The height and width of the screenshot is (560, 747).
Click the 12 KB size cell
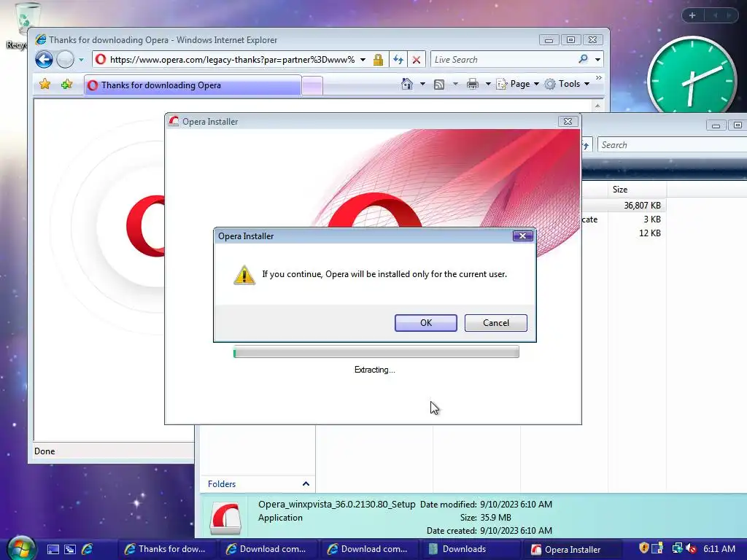[650, 233]
